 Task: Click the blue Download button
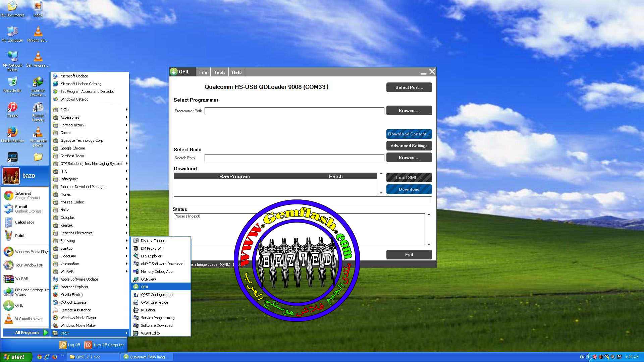coord(409,189)
